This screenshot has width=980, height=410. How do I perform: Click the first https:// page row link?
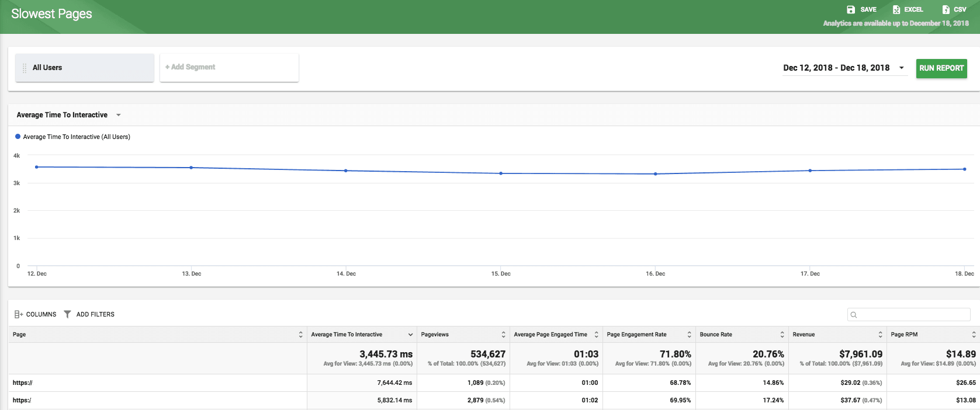click(x=22, y=383)
